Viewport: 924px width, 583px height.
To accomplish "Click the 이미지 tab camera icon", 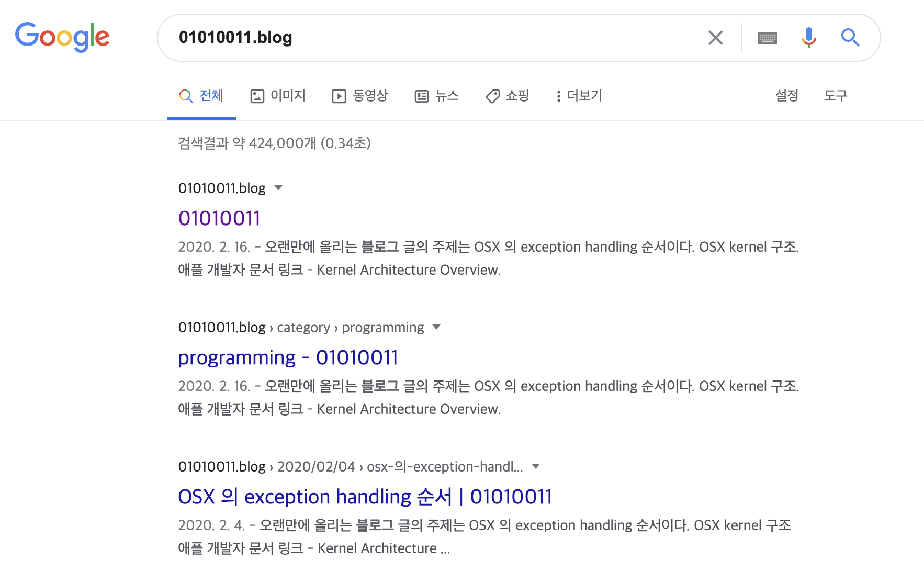I will (x=257, y=96).
